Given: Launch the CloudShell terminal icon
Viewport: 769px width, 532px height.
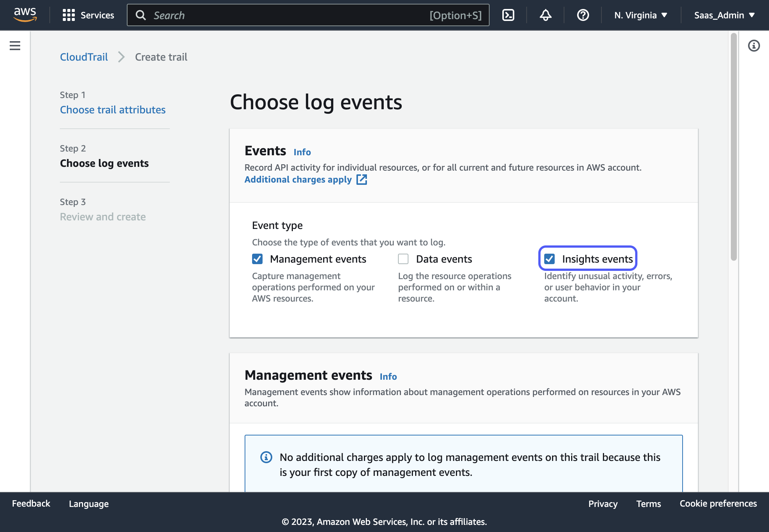Looking at the screenshot, I should click(508, 15).
